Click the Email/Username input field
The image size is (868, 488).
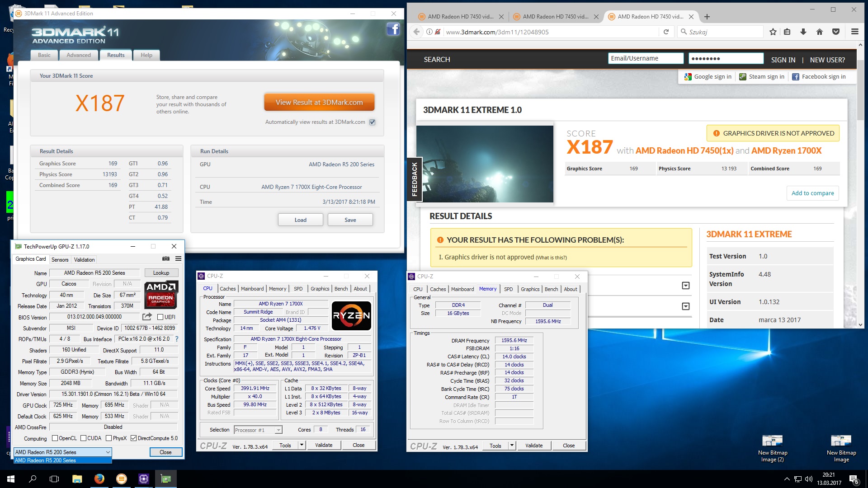pyautogui.click(x=646, y=58)
